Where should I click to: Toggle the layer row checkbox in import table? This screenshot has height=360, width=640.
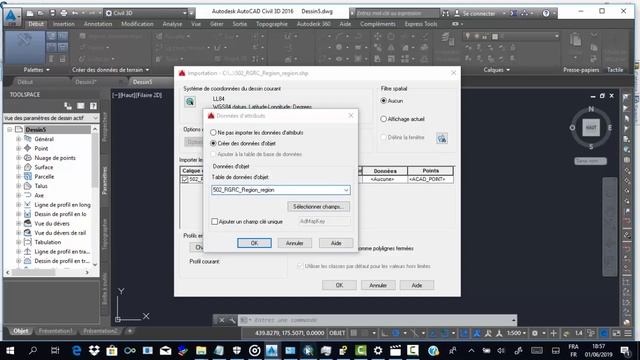185,180
